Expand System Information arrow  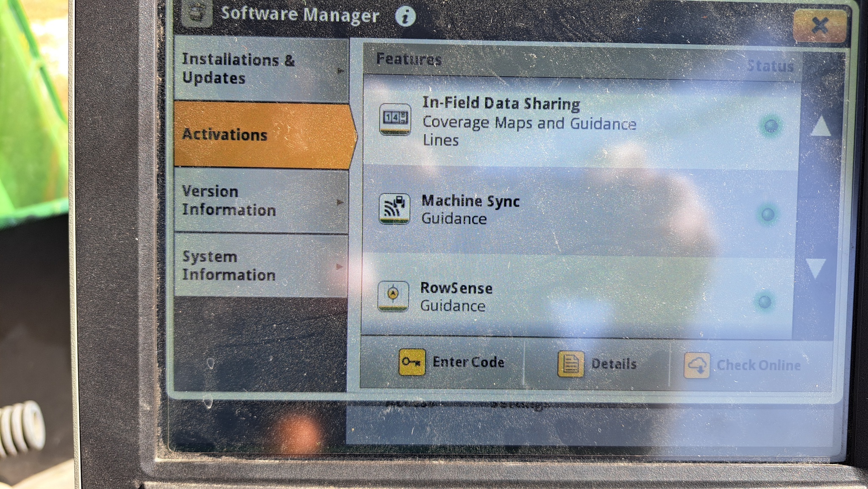click(x=339, y=267)
